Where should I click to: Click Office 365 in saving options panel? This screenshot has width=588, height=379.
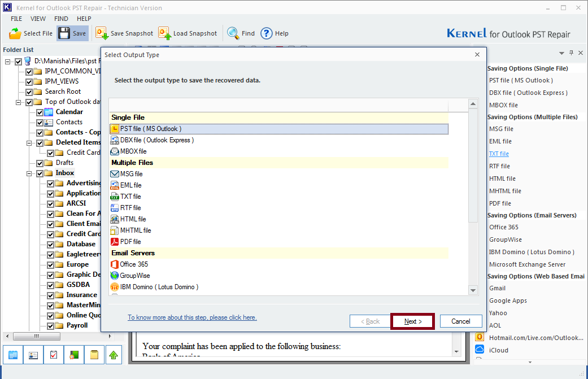click(x=504, y=227)
